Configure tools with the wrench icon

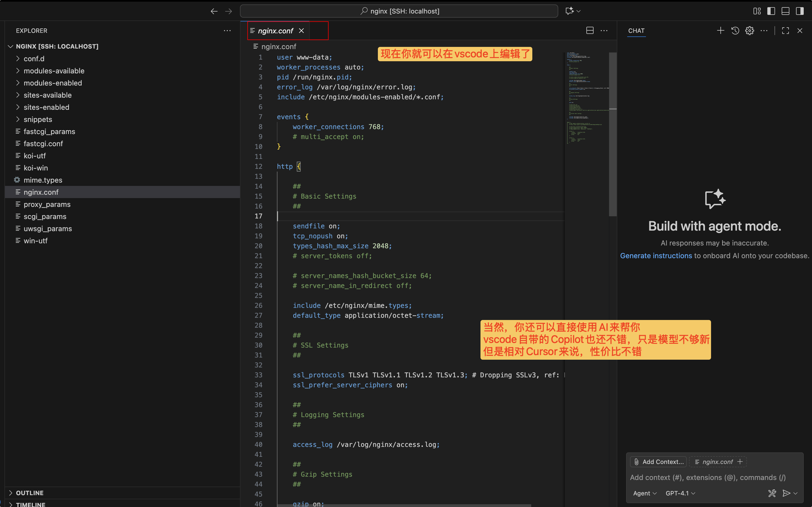click(772, 493)
